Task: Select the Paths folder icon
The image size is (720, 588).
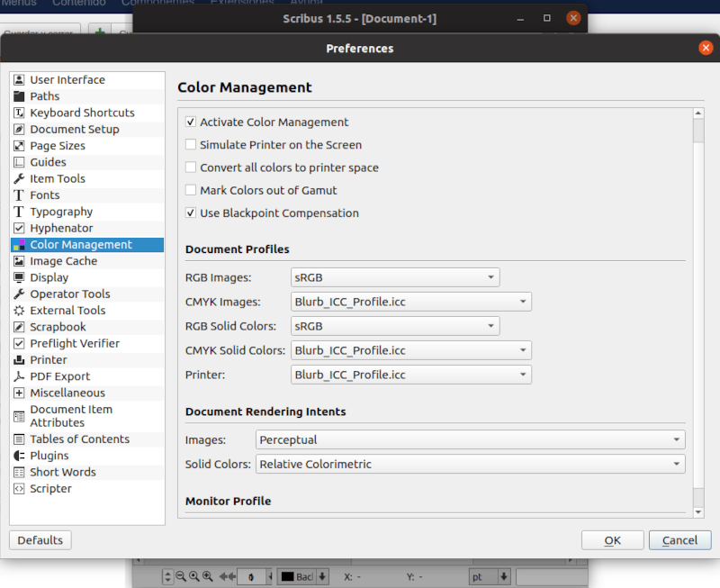Action: 19,96
